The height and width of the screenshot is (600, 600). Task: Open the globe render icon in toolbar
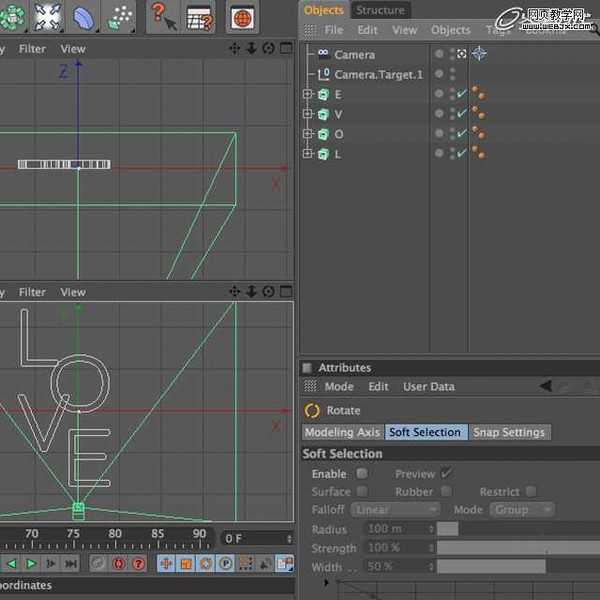pyautogui.click(x=242, y=16)
